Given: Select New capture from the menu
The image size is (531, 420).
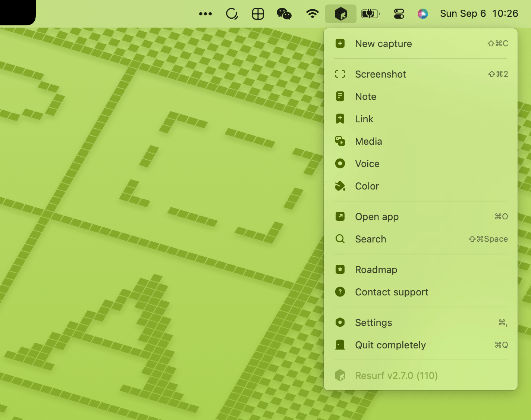Looking at the screenshot, I should pyautogui.click(x=421, y=44).
